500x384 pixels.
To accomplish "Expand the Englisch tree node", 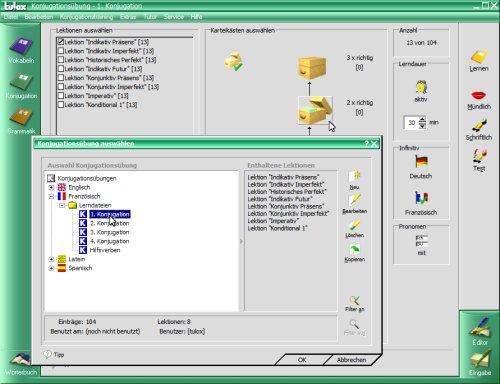I will pos(51,187).
